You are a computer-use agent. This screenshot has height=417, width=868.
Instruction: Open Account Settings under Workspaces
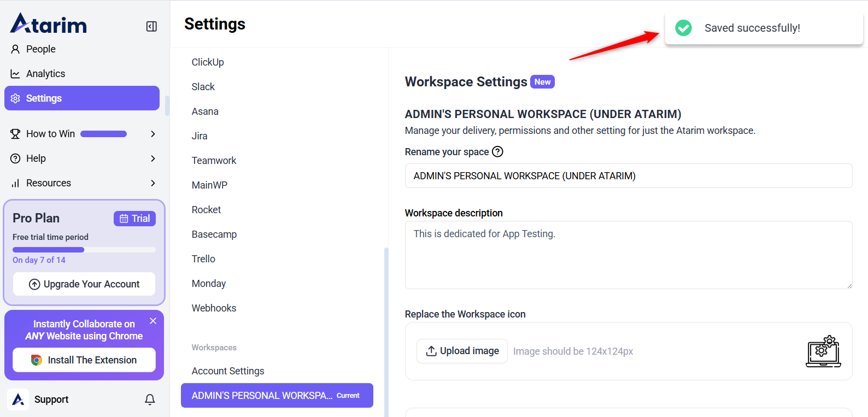click(x=228, y=371)
